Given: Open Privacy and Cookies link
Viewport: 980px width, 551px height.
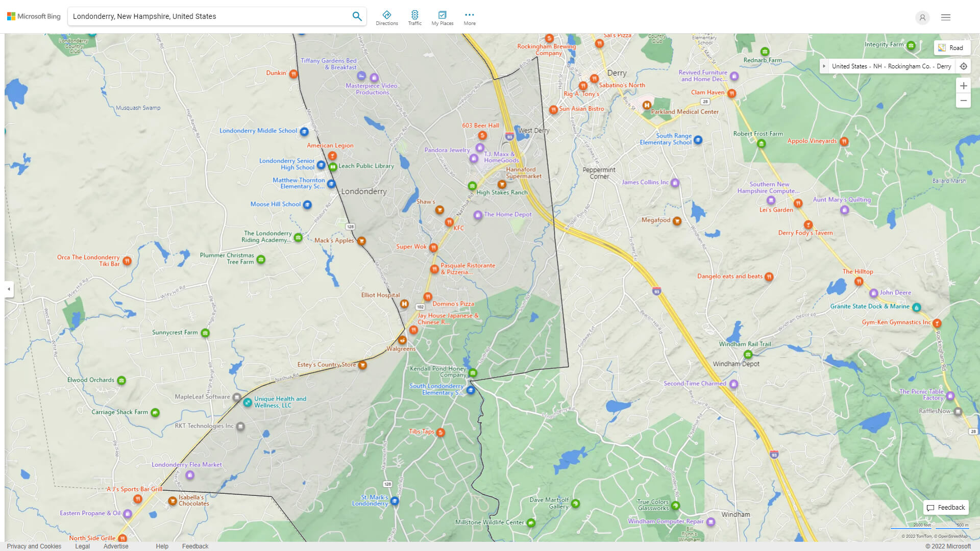Looking at the screenshot, I should 34,546.
